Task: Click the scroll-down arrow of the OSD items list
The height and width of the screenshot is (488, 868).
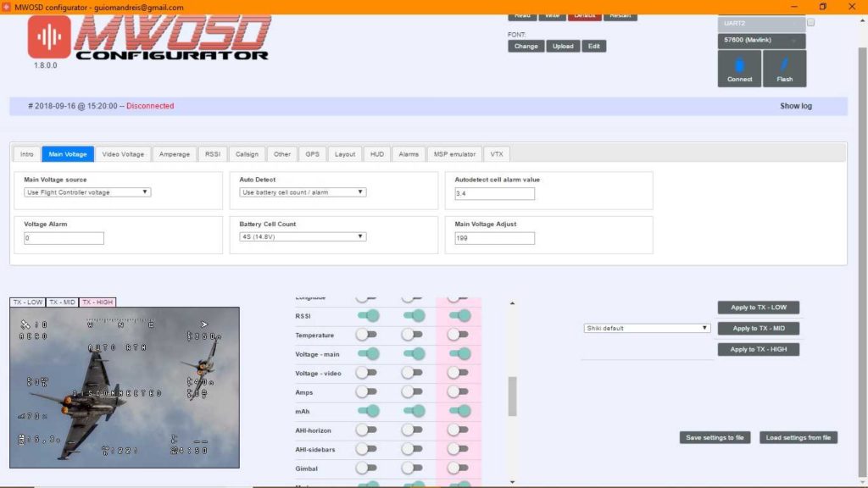Action: pyautogui.click(x=512, y=481)
